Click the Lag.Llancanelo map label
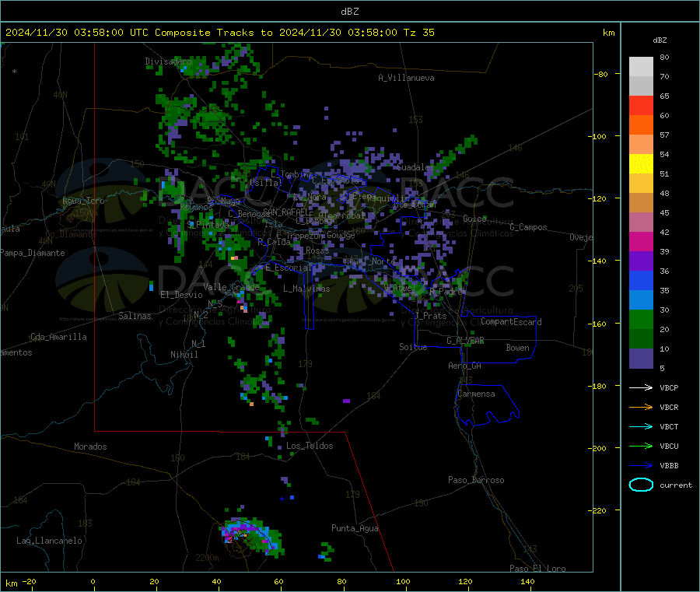Viewport: 700px width, 592px height. [49, 541]
